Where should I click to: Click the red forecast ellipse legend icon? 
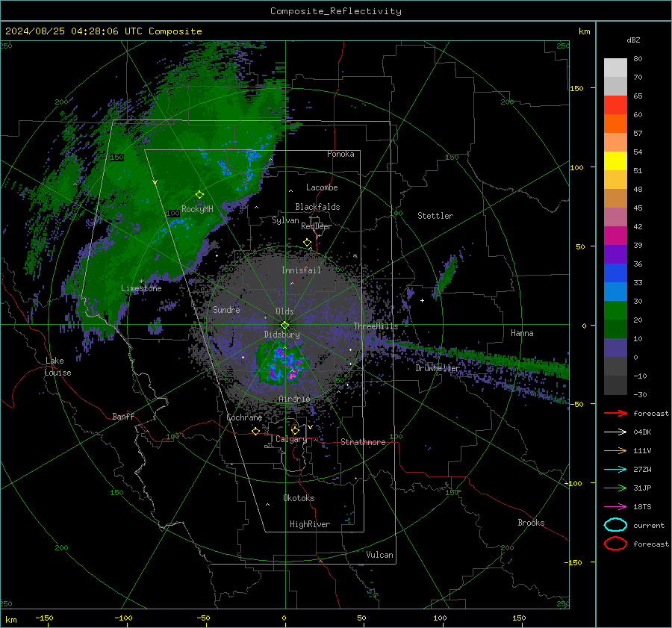615,544
